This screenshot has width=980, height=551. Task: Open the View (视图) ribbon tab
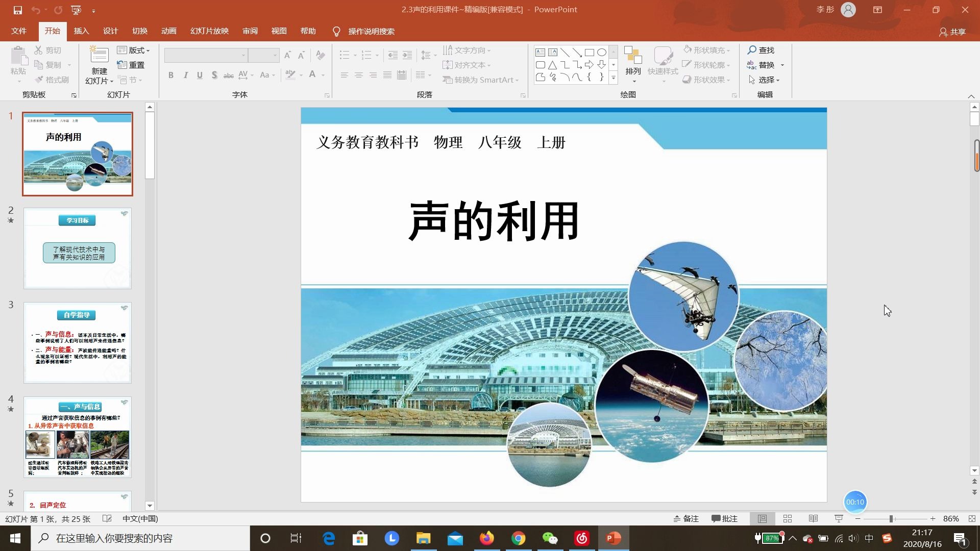coord(279,31)
